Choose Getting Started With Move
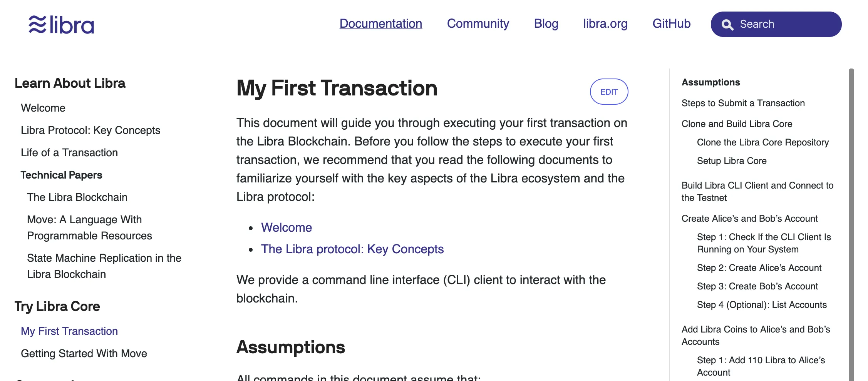 coord(84,353)
